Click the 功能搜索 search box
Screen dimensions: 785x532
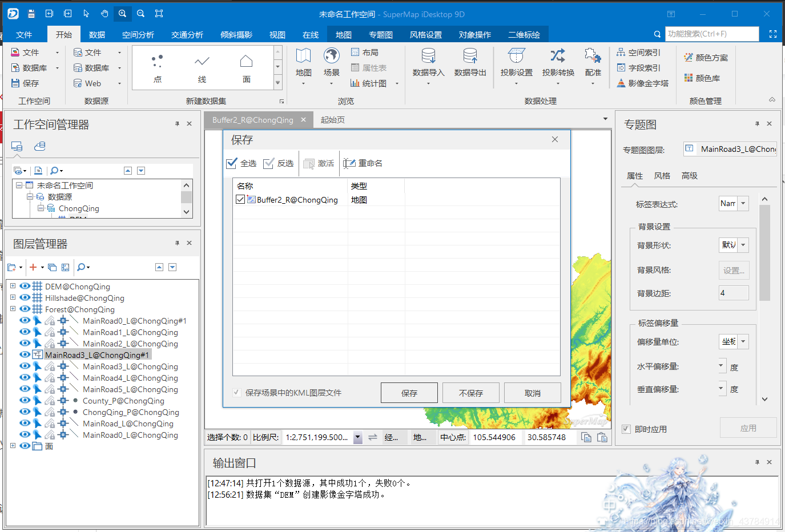pyautogui.click(x=712, y=34)
